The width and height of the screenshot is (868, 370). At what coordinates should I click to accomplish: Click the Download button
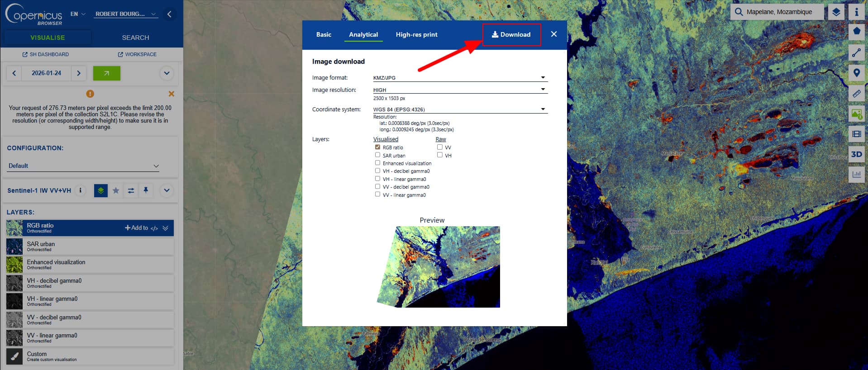point(511,35)
